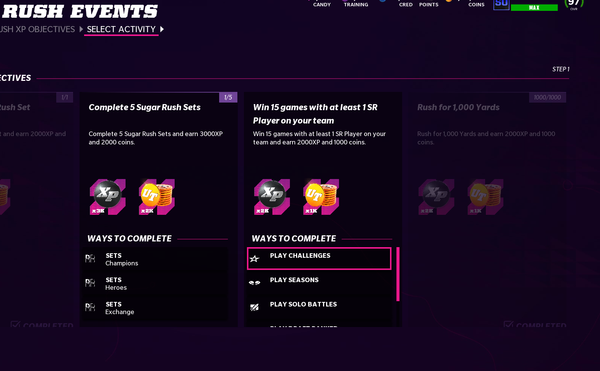Click the Completed checkmark on the leftmost objective card
Screen dimensions: 600x371
tap(15, 324)
